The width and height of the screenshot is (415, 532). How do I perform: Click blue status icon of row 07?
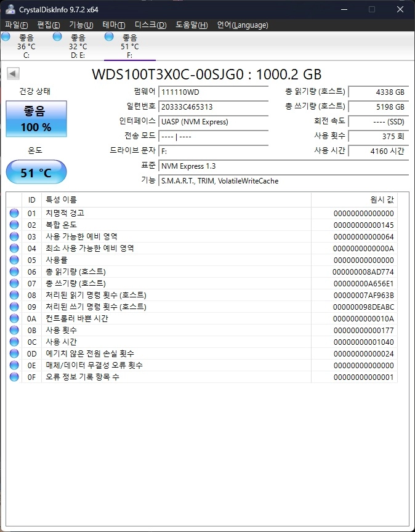pyautogui.click(x=14, y=283)
